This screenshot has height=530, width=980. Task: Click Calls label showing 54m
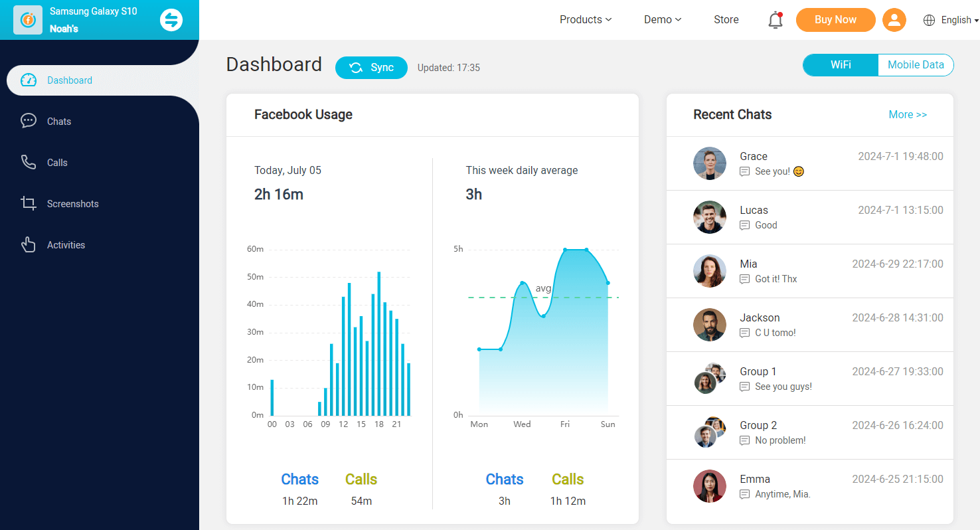(x=361, y=480)
